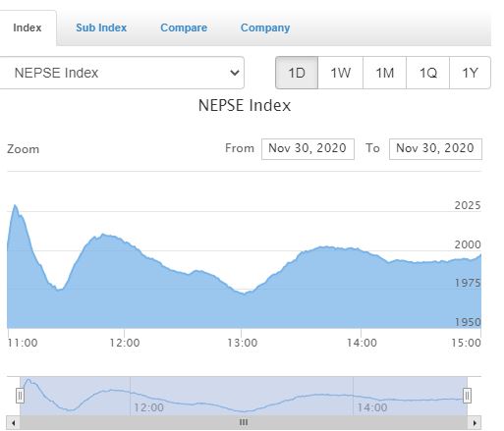Click the Zoom label

click(24, 149)
